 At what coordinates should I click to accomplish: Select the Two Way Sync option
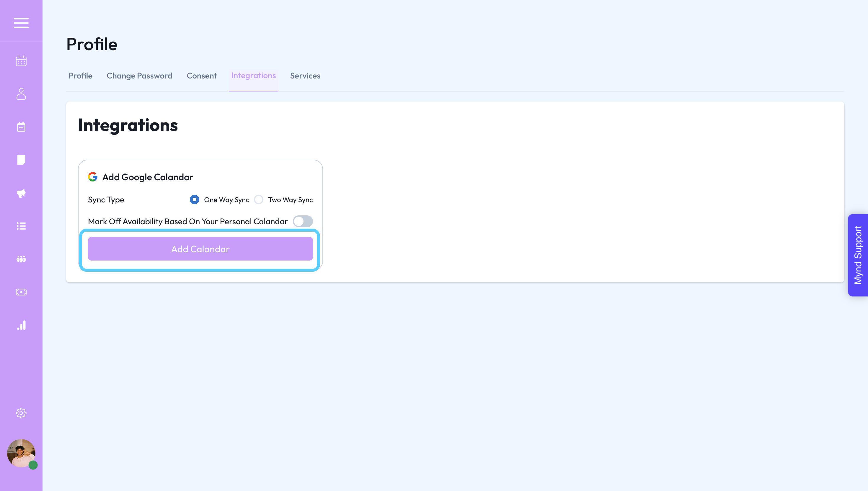(259, 200)
